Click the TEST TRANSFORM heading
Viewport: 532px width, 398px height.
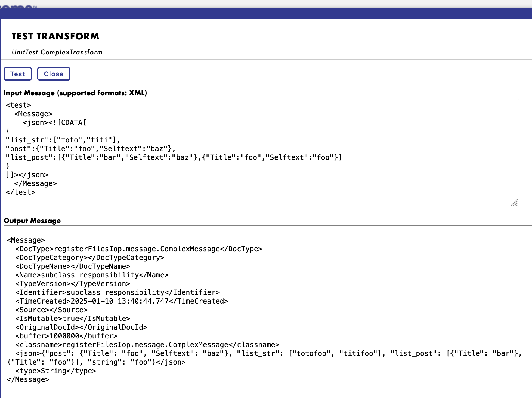click(x=55, y=36)
